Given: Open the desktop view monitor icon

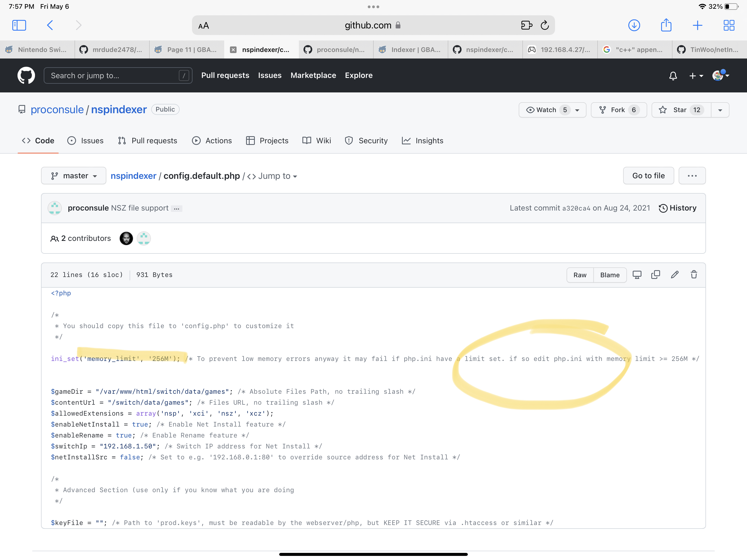Looking at the screenshot, I should click(637, 275).
